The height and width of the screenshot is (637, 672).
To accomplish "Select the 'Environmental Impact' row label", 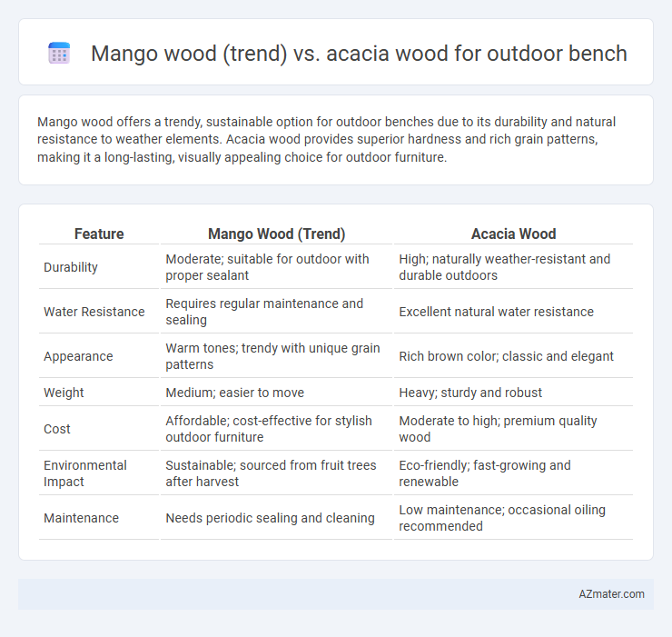I will (x=85, y=473).
